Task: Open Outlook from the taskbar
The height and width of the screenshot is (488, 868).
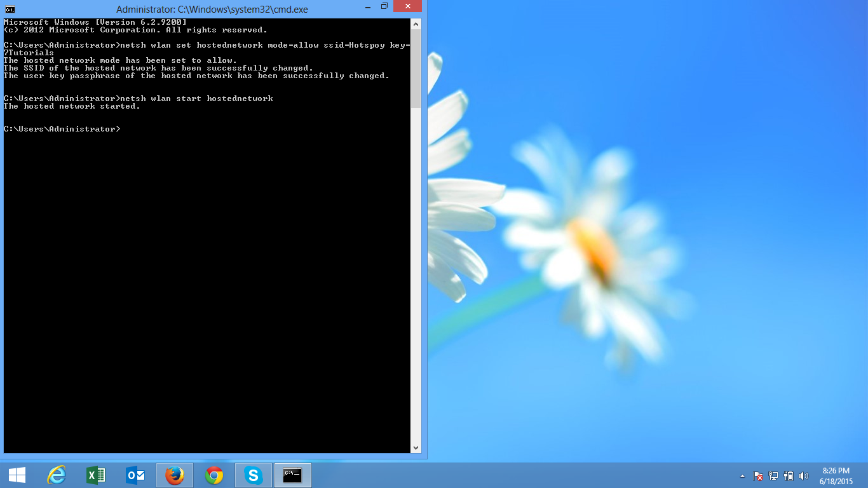Action: click(x=135, y=475)
